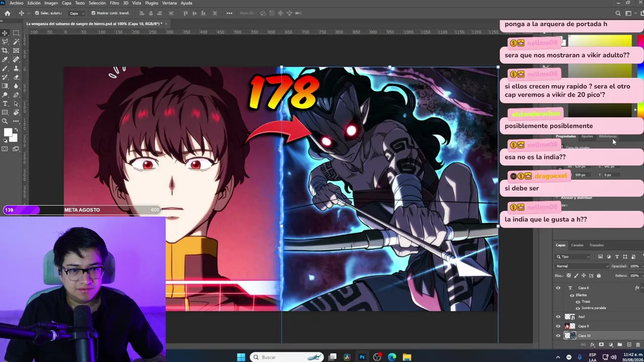Switch to the Canales tab
This screenshot has height=362, width=644.
click(577, 245)
